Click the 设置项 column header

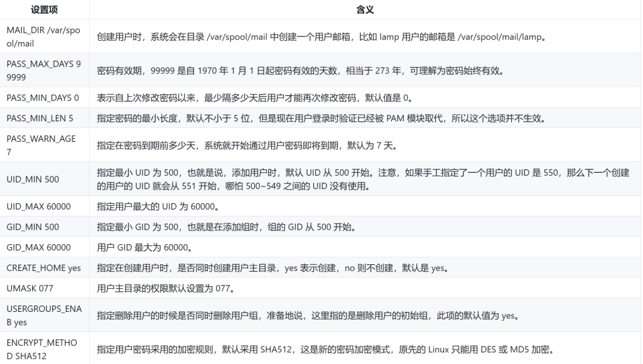point(44,10)
